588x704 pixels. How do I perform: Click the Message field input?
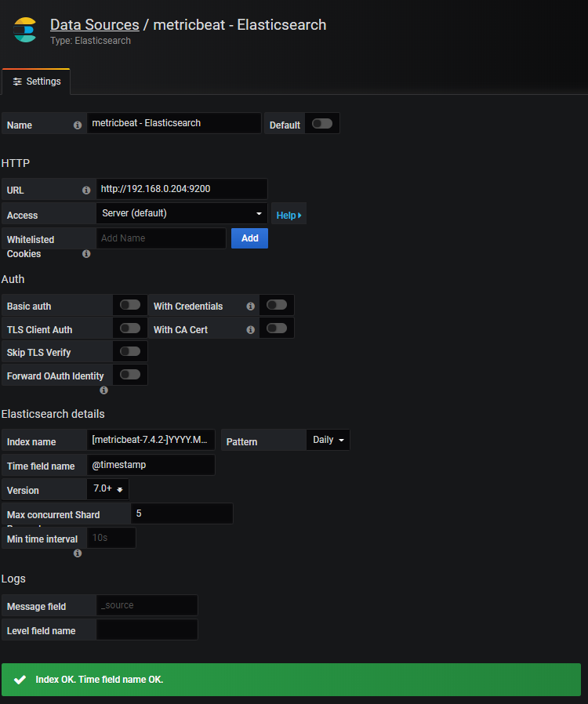click(147, 605)
